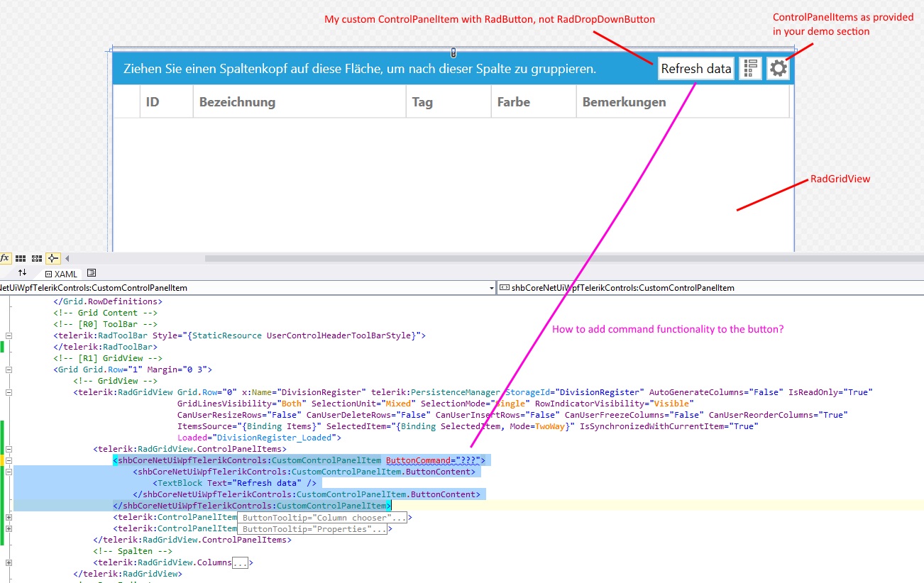This screenshot has width=924, height=583.
Task: Click the 'Ziehen Sie einen Spaltenkopf' group panel text
Action: click(359, 70)
